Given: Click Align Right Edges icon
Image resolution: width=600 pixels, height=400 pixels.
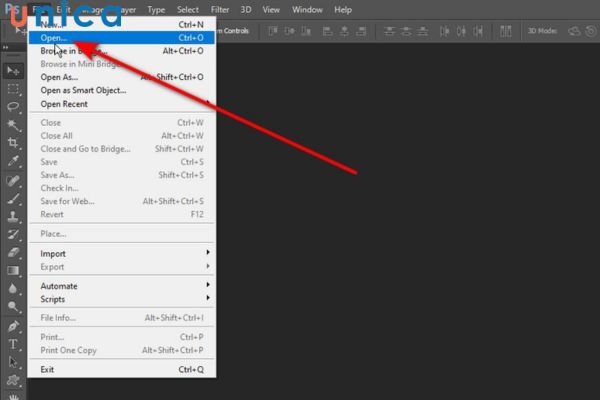Looking at the screenshot, I should click(x=361, y=31).
